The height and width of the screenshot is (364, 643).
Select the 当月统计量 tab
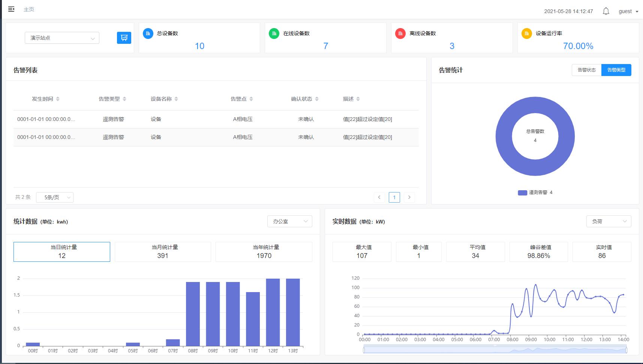163,252
